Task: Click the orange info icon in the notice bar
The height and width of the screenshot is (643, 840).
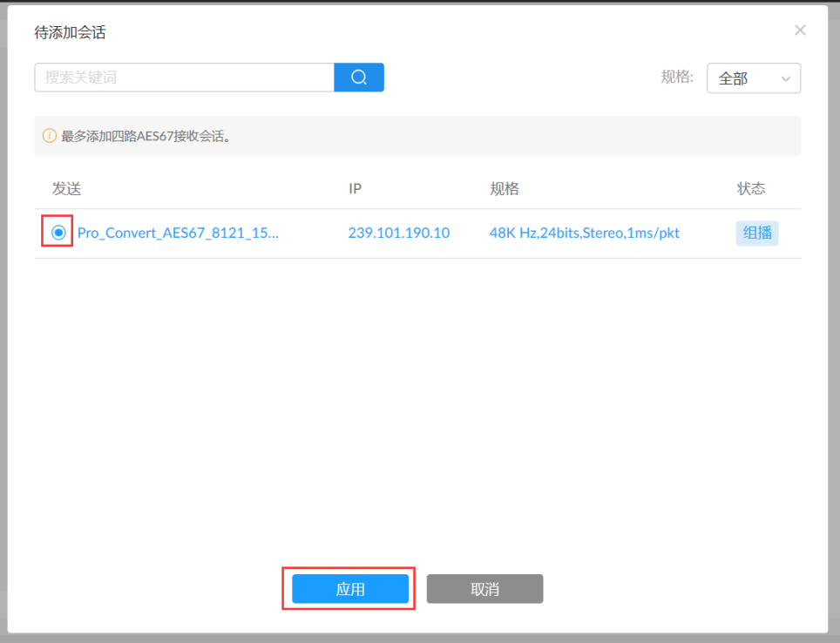Action: point(50,136)
